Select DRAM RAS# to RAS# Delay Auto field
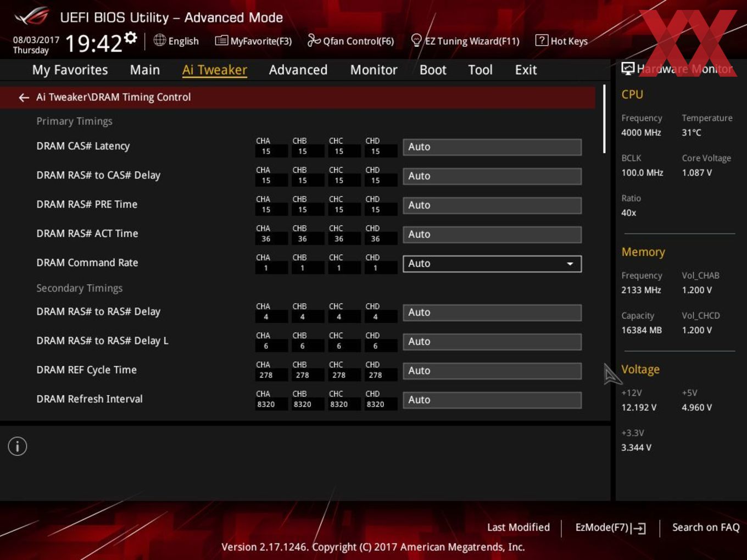747x560 pixels. (492, 312)
